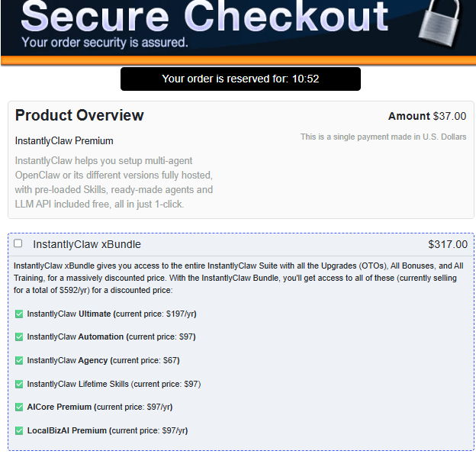Click the AICore Premium list item text
This screenshot has height=454, width=476.
click(x=100, y=407)
